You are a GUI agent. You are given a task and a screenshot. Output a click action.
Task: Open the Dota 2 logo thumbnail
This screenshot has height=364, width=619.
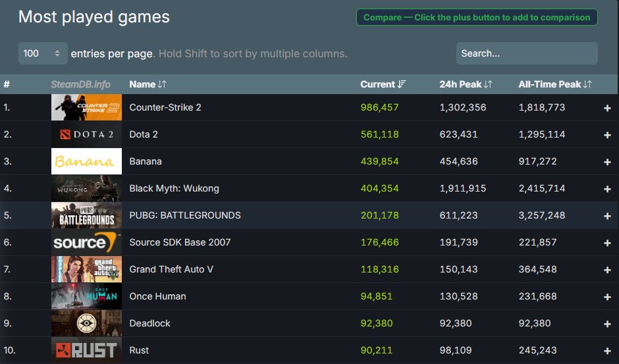tap(86, 134)
